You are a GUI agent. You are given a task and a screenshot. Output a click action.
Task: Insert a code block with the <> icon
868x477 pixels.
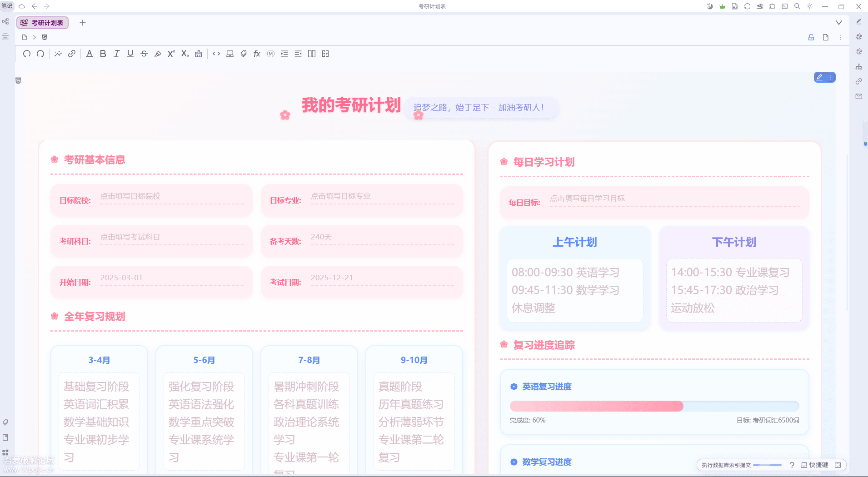[216, 54]
